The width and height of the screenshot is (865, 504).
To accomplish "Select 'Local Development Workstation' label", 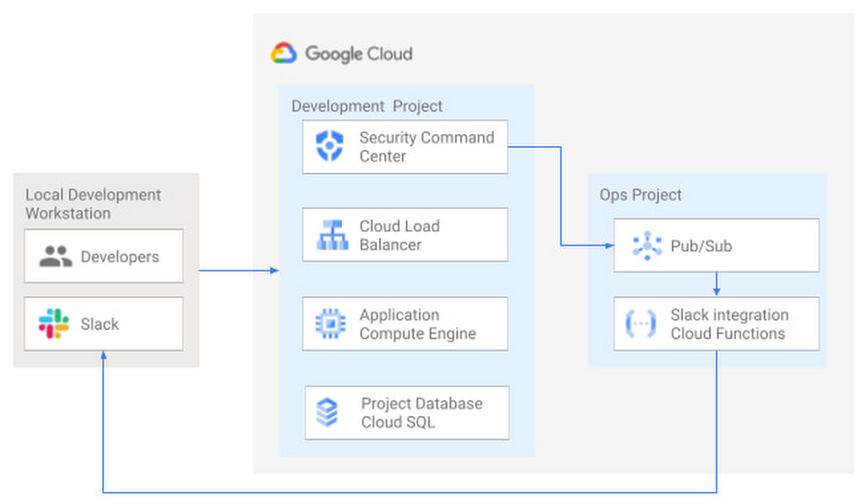I will [93, 204].
